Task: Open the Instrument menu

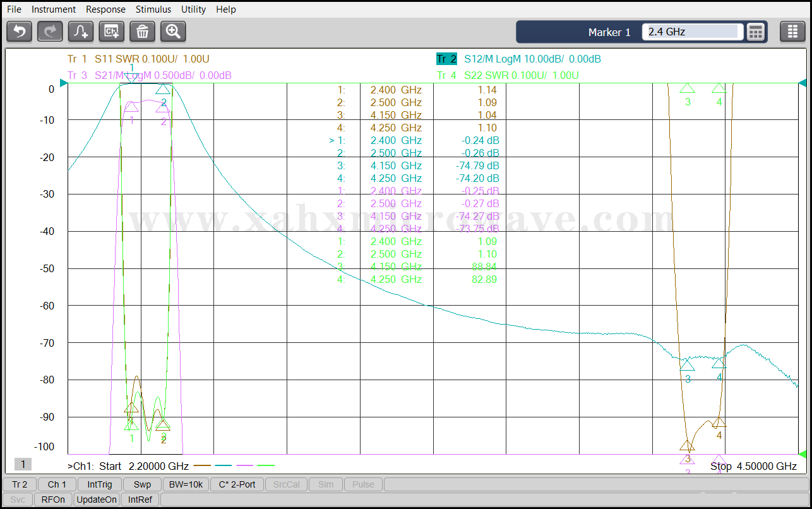Action: click(54, 9)
